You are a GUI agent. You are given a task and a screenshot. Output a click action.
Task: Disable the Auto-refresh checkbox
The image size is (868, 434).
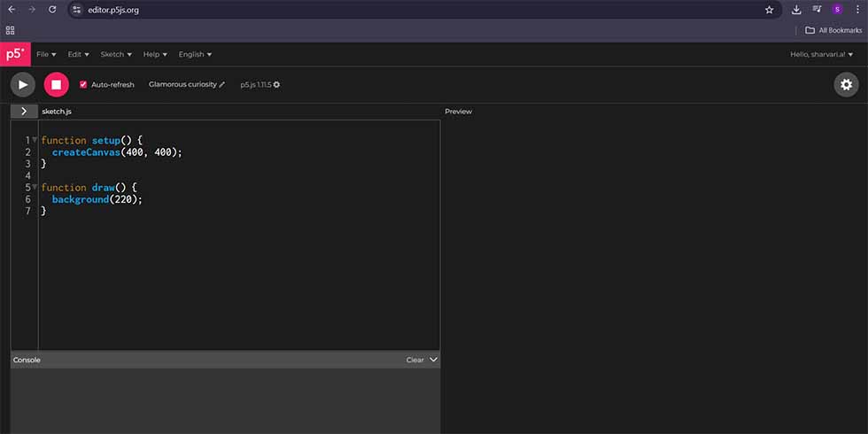83,85
